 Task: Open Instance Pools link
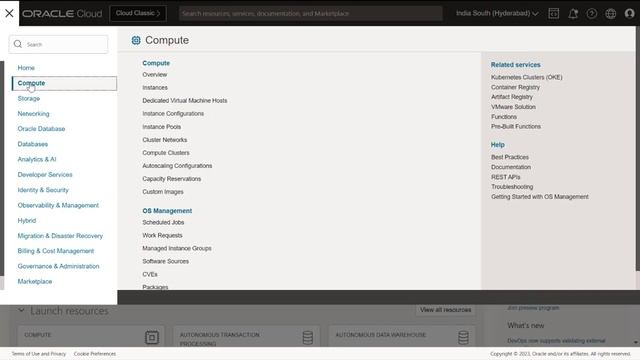pos(162,127)
